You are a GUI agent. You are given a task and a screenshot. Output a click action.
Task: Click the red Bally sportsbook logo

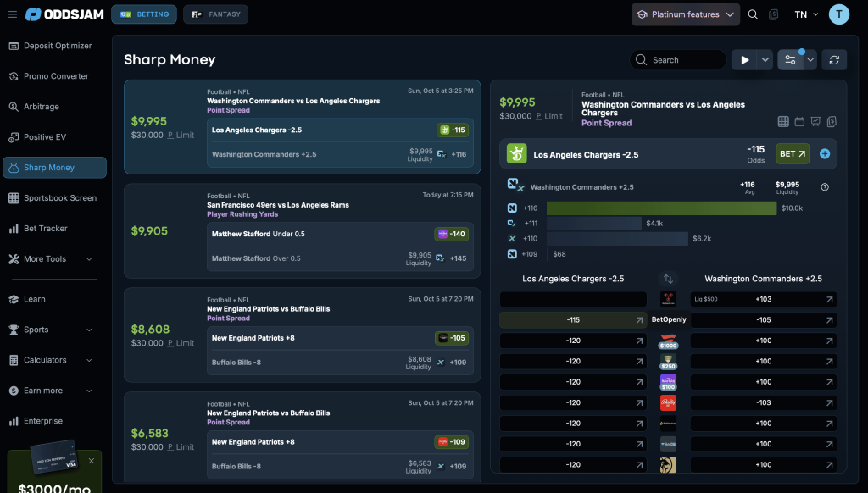pos(668,403)
